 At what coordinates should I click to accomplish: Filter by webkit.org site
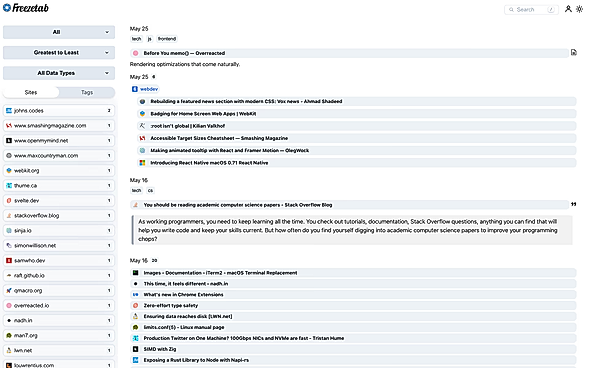[59, 171]
